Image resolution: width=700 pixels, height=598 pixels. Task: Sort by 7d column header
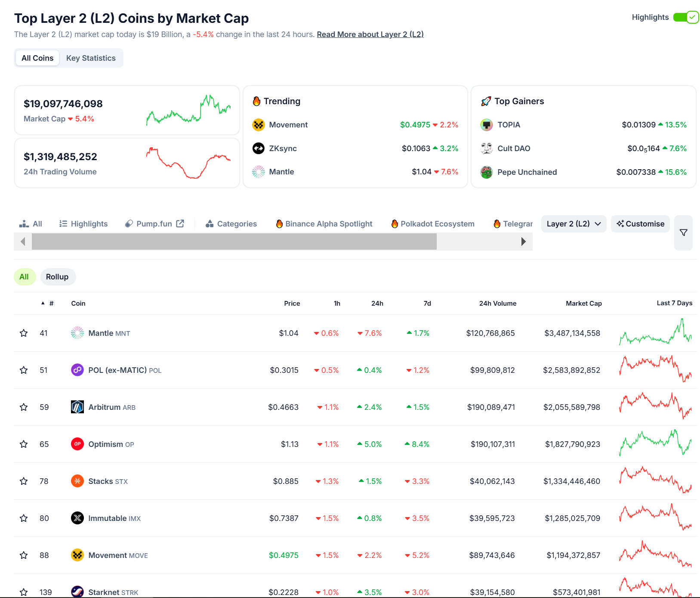pyautogui.click(x=427, y=304)
